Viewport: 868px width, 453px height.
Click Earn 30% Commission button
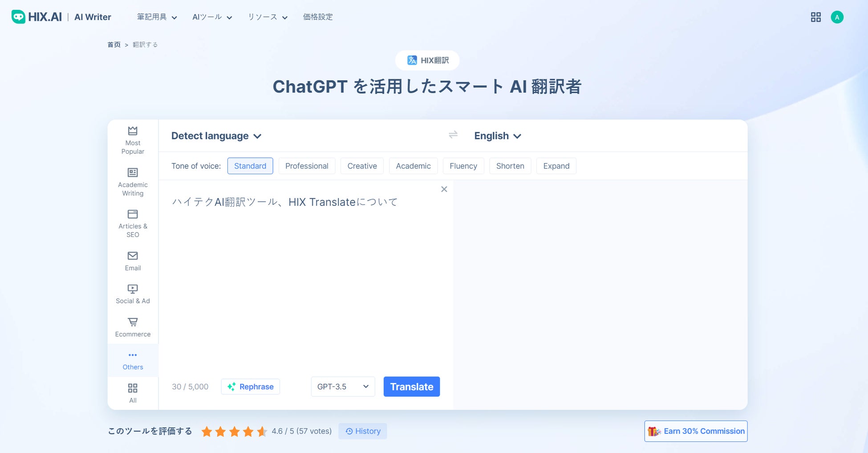tap(696, 431)
